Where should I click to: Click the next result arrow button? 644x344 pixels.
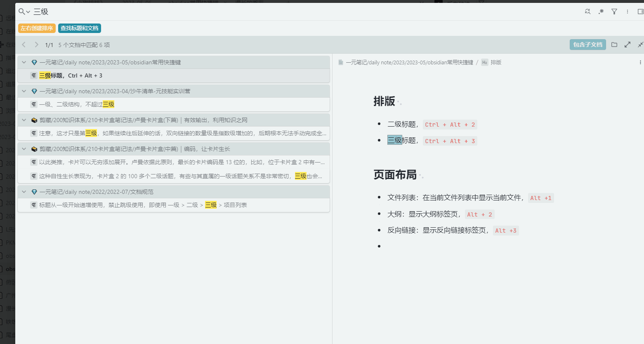pos(36,45)
